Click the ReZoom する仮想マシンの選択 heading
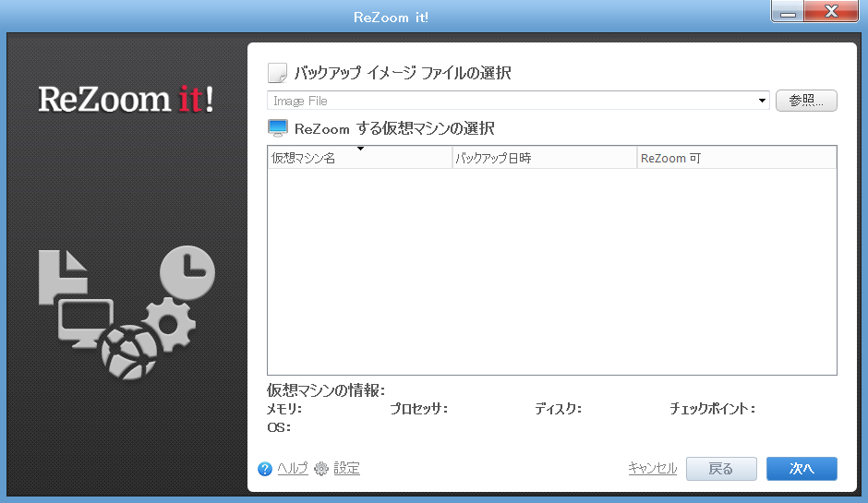The width and height of the screenshot is (868, 503). click(x=394, y=129)
